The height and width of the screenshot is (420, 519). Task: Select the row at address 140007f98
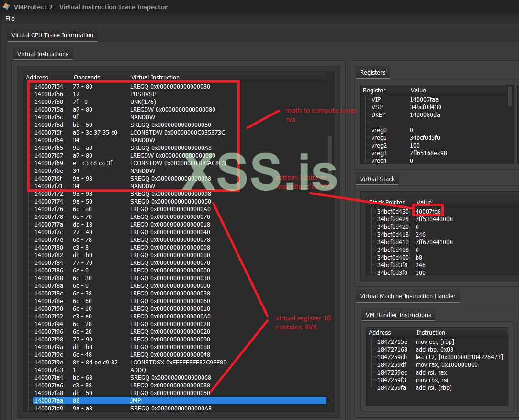(180, 339)
